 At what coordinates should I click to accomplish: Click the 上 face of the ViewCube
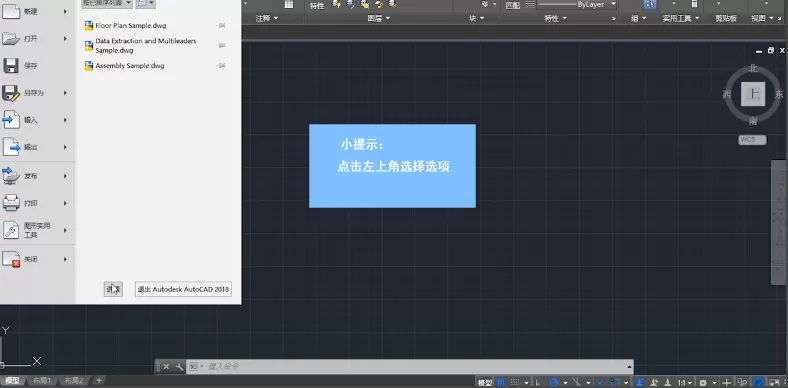(x=753, y=94)
